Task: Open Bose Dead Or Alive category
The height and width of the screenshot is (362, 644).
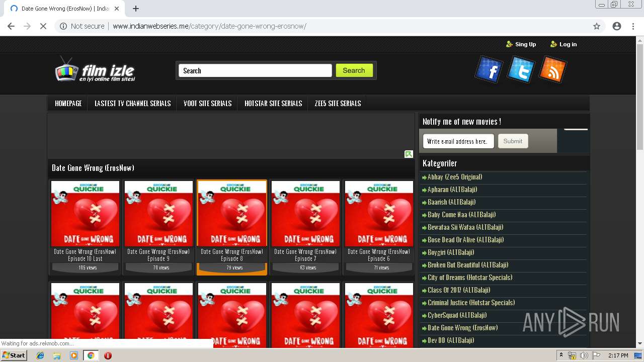Action: [465, 240]
